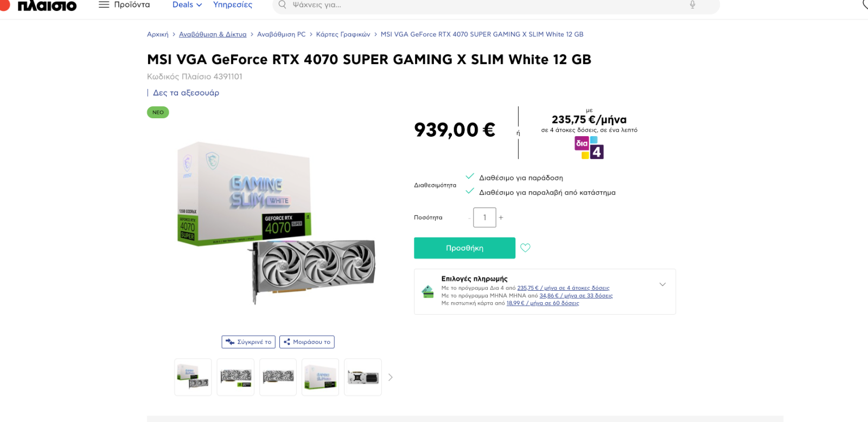
Task: Click the Προσθήκη add-to-cart button
Action: (464, 248)
